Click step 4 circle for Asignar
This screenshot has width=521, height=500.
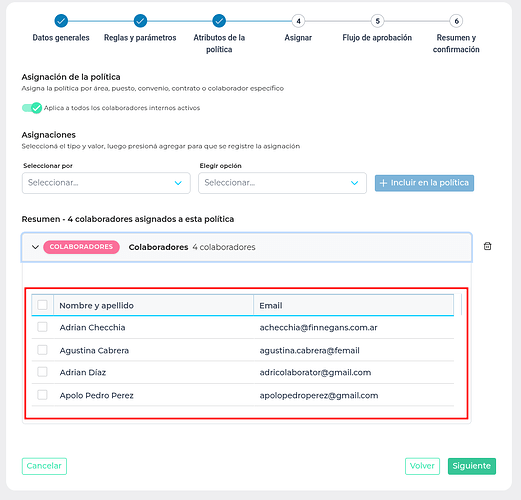point(298,21)
